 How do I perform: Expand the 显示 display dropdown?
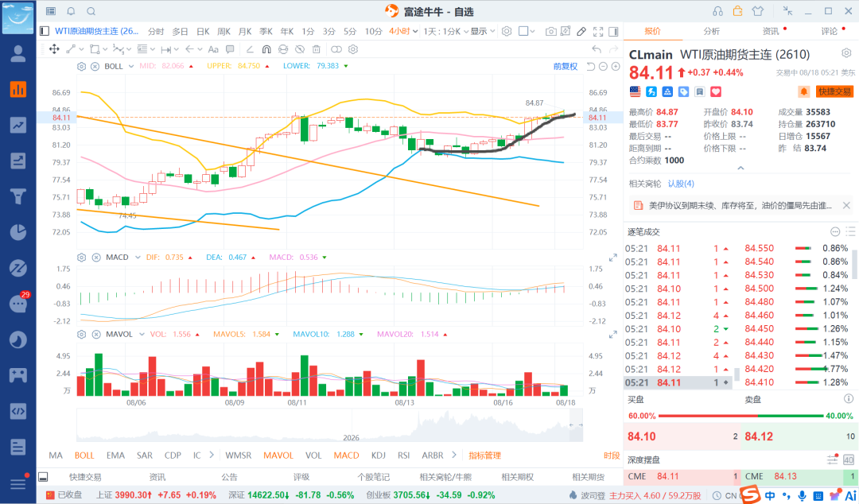[483, 31]
